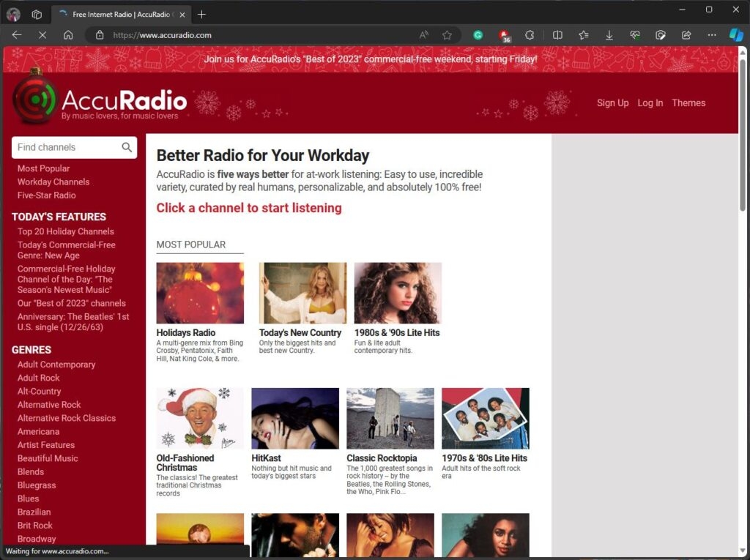Open the Sign Up link
The width and height of the screenshot is (750, 560).
click(612, 102)
